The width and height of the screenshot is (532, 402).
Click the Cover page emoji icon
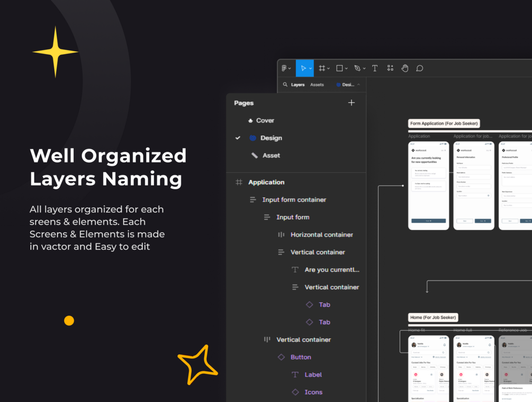[250, 121]
